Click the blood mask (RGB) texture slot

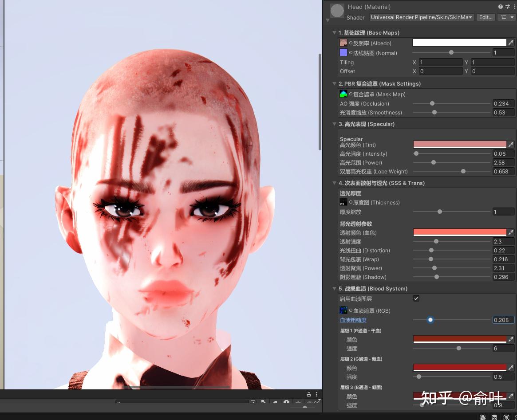point(343,310)
